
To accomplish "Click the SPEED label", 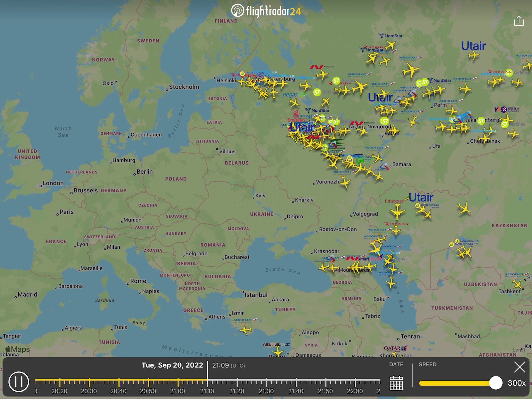I will click(x=428, y=364).
